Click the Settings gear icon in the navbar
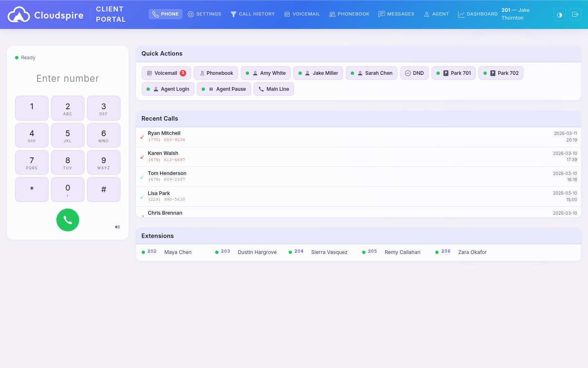Image resolution: width=588 pixels, height=368 pixels. (x=190, y=14)
